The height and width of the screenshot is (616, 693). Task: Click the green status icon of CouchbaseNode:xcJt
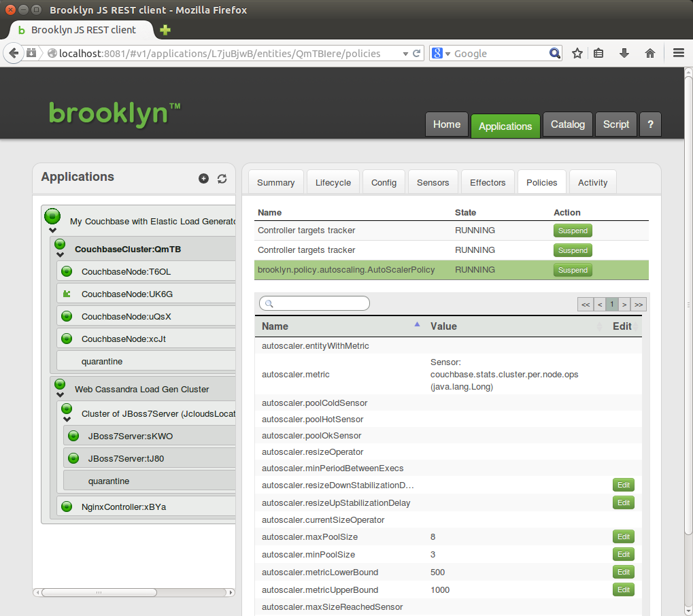tap(67, 339)
